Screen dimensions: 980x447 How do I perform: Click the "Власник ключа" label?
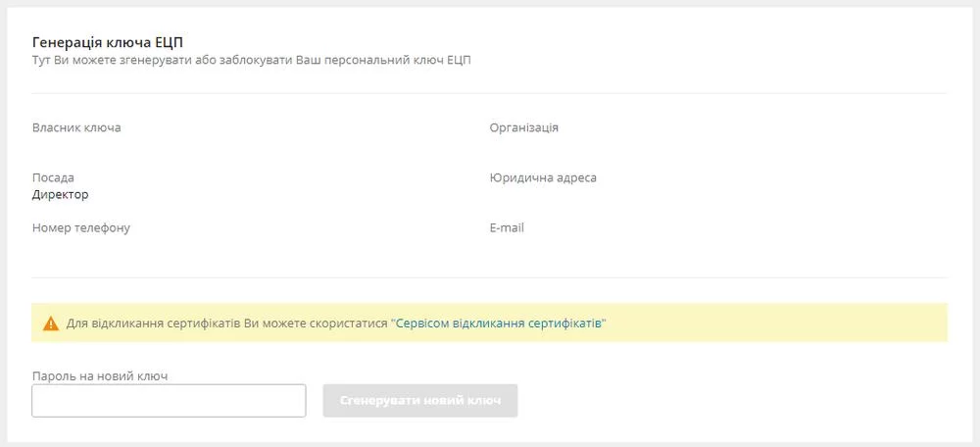click(76, 127)
